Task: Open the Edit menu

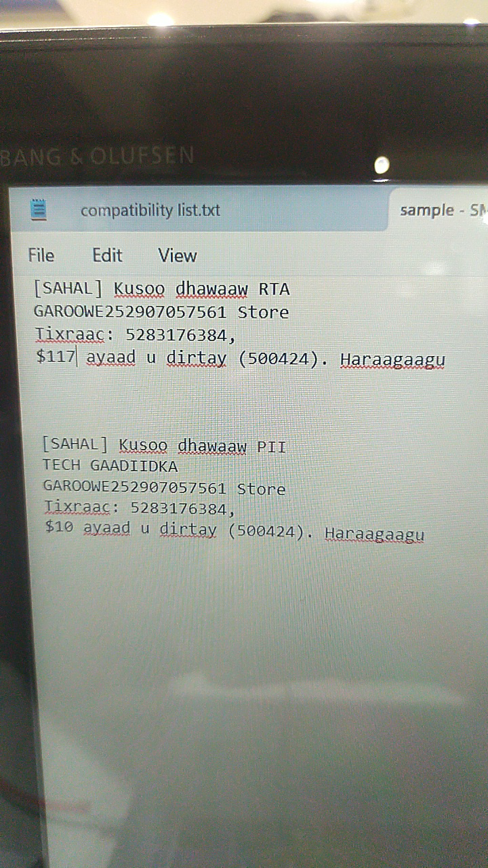Action: (x=107, y=256)
